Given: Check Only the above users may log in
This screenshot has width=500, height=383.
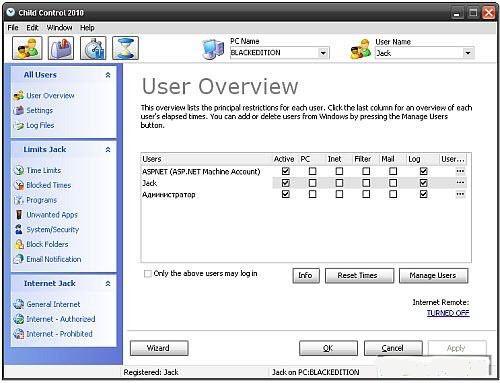Looking at the screenshot, I should [148, 274].
